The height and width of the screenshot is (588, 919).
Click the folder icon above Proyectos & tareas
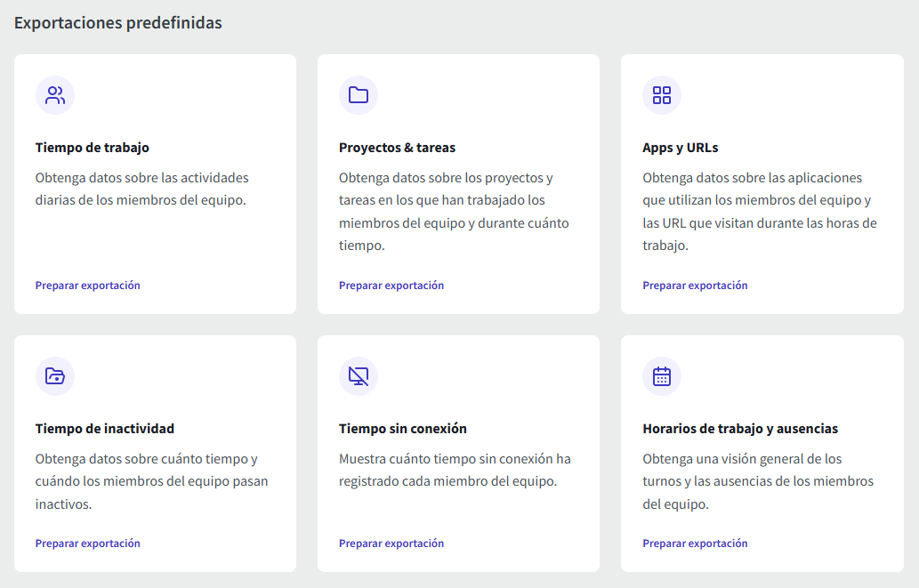359,95
